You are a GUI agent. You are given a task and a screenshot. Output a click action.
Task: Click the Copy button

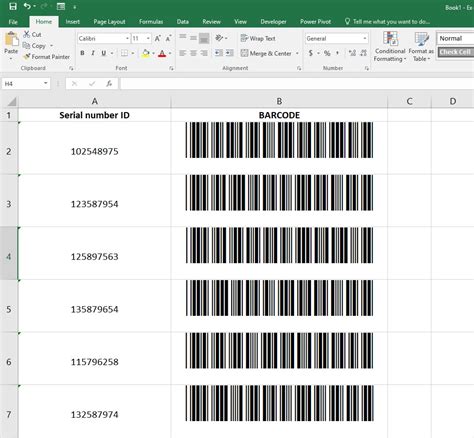(x=34, y=46)
